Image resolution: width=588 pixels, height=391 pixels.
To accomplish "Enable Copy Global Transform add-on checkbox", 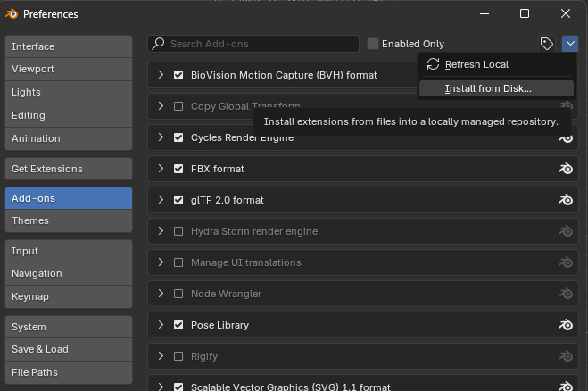I will click(x=178, y=106).
